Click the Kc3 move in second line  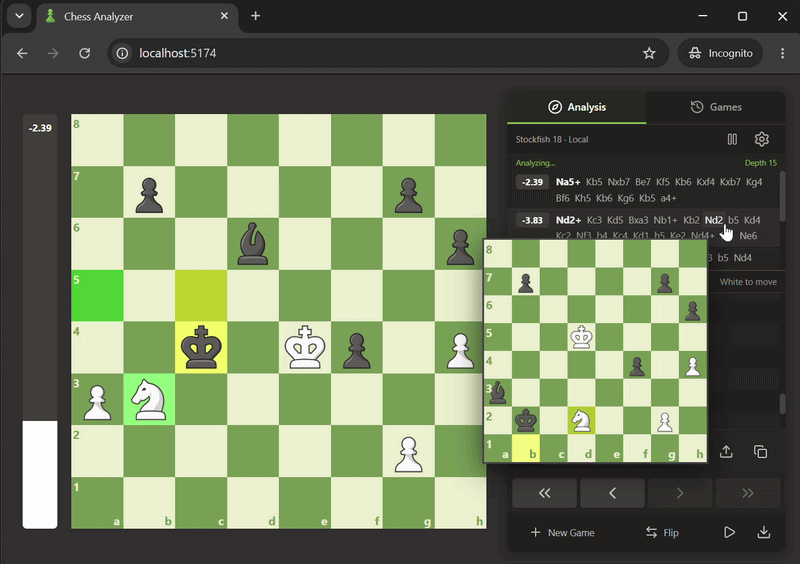tap(594, 220)
